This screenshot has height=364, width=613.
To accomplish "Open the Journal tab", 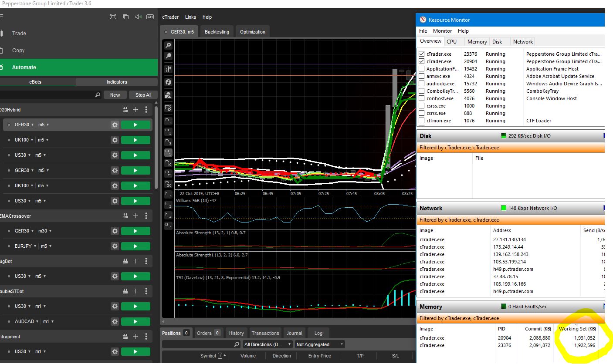I will [x=294, y=333].
